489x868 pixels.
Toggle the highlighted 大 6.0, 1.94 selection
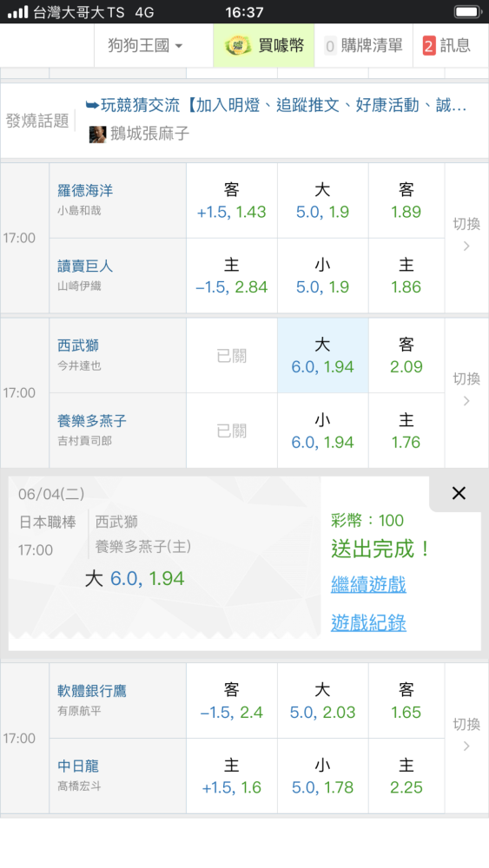323,355
